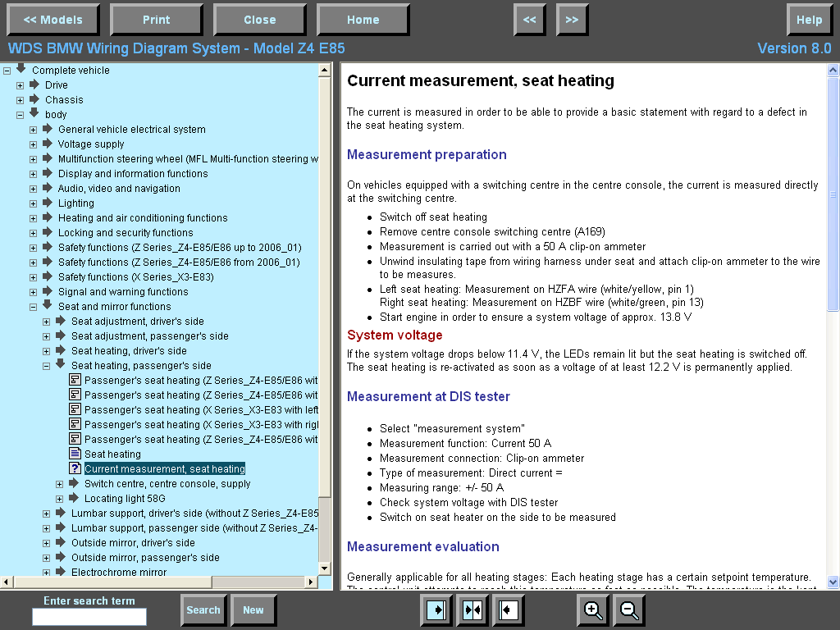Go back to Models
This screenshot has width=840, height=630.
tap(53, 20)
